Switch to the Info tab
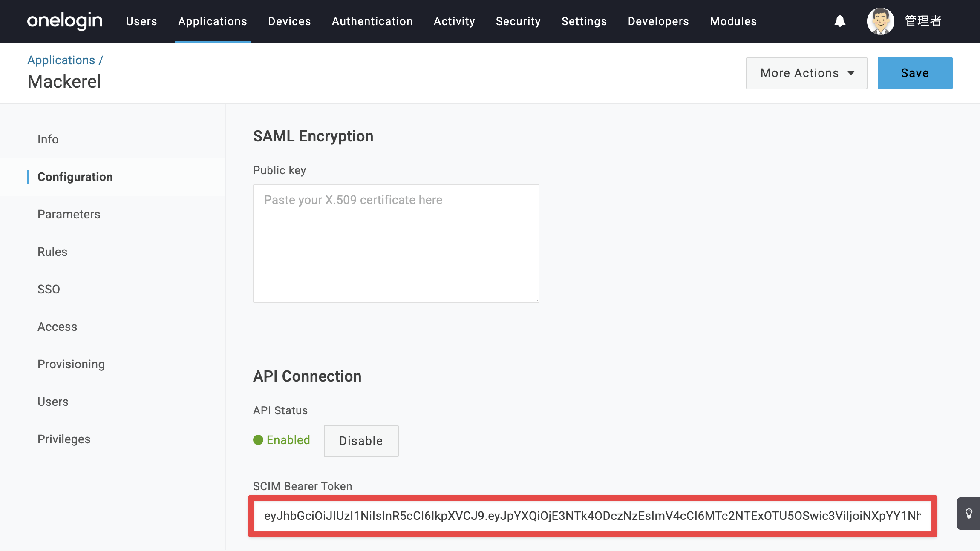 pyautogui.click(x=48, y=139)
